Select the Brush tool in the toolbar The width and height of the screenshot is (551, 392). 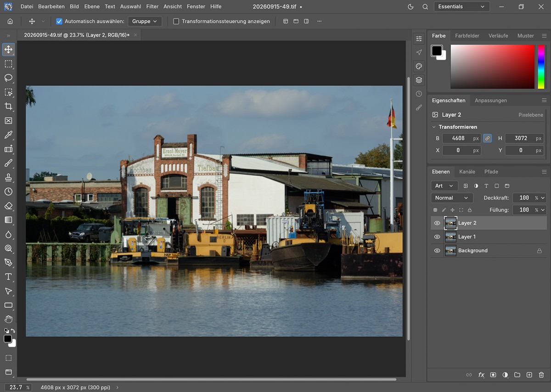click(x=8, y=163)
